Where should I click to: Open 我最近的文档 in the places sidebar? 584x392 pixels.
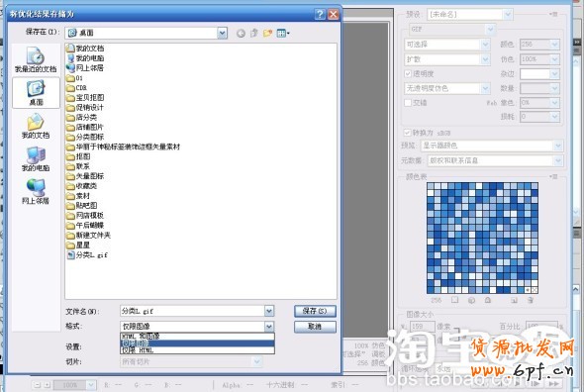(36, 60)
